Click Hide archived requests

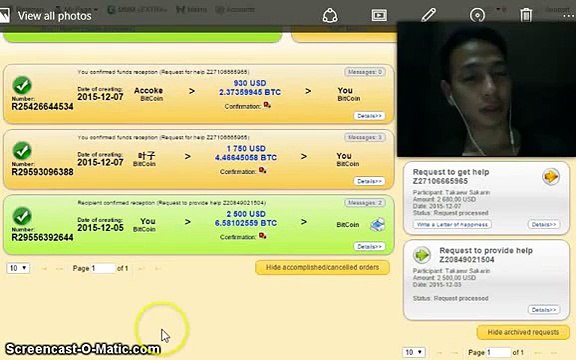[523, 332]
